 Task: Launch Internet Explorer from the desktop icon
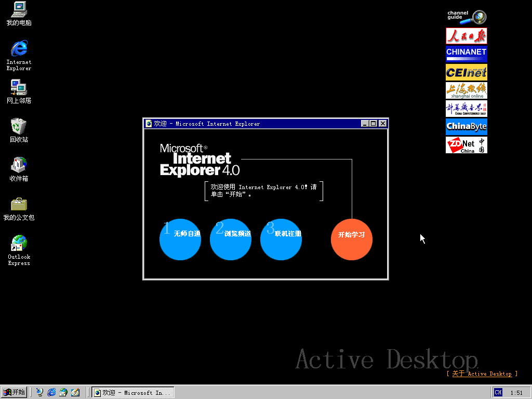(19, 49)
